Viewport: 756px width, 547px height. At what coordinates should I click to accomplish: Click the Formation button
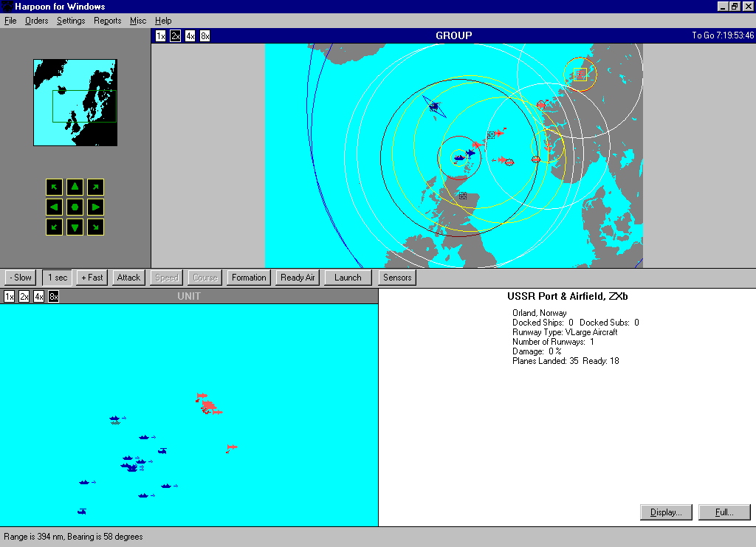[249, 278]
